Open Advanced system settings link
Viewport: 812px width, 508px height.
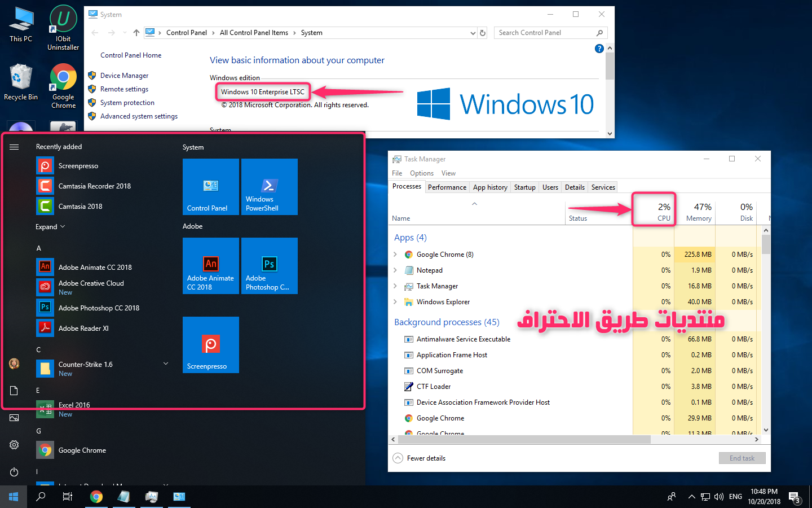coord(139,116)
